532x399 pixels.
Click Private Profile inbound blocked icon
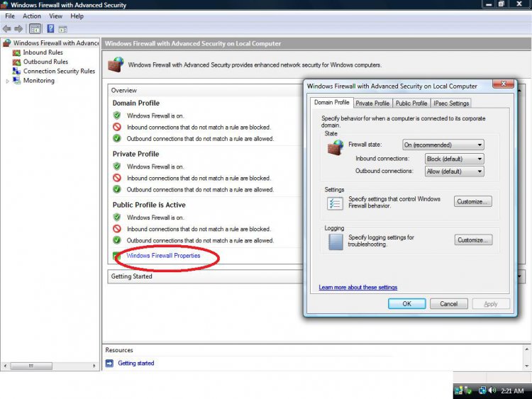pyautogui.click(x=117, y=178)
